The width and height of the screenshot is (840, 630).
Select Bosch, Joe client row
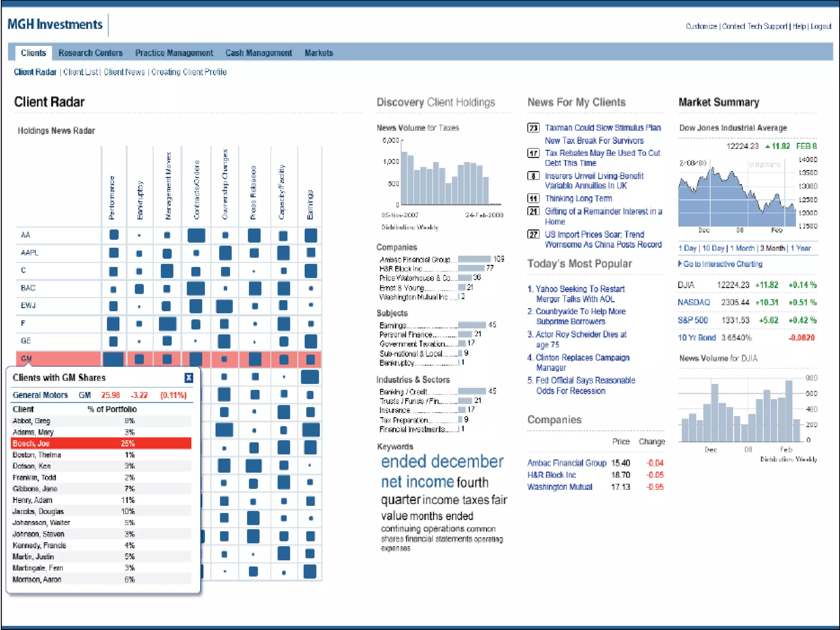[100, 443]
